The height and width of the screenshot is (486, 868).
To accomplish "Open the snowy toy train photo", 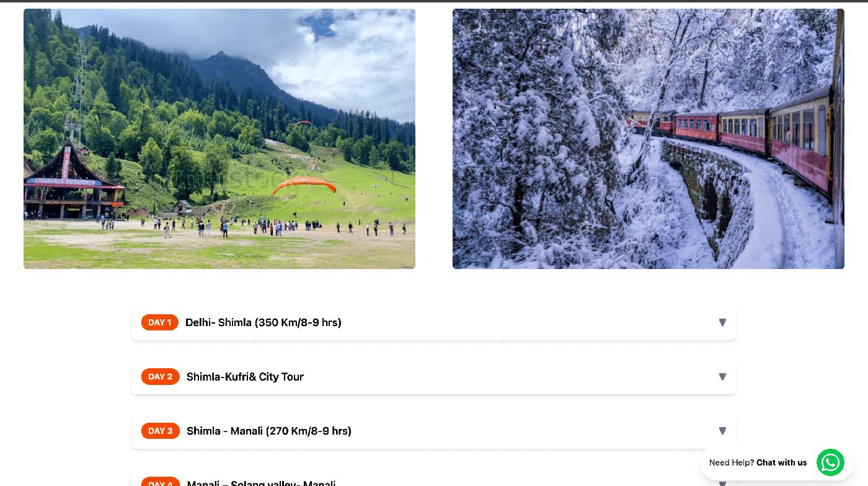I will point(649,139).
